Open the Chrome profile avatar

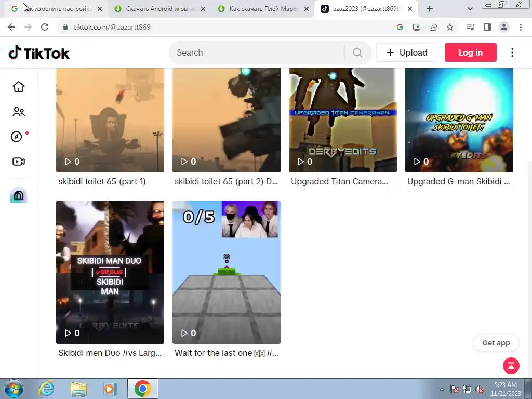pyautogui.click(x=504, y=27)
